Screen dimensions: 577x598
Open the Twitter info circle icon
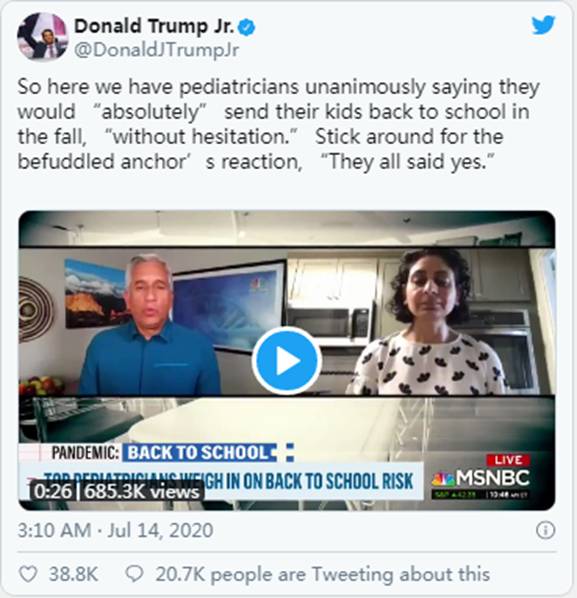click(545, 530)
